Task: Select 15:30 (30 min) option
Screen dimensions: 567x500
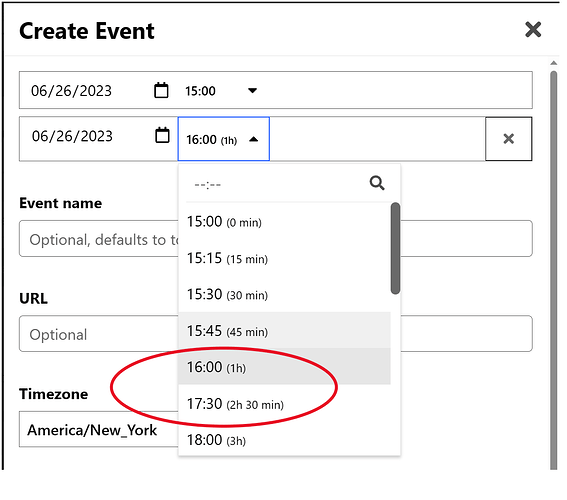Action: 285,294
